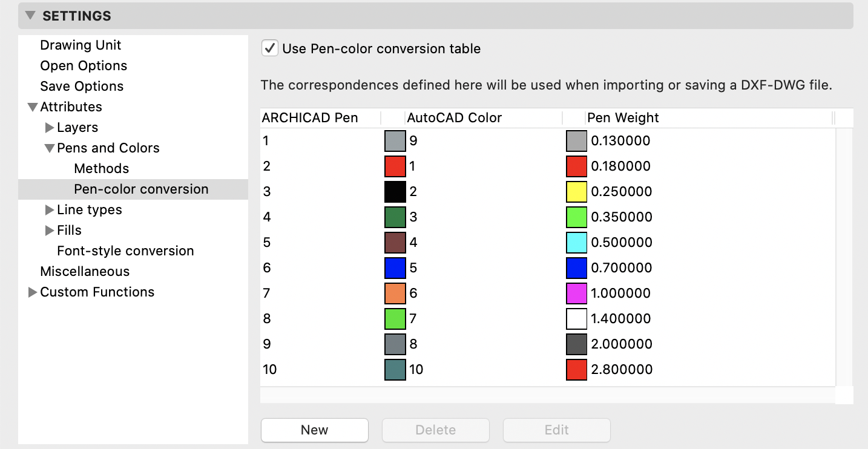Expand the Layers tree node
Image resolution: width=868 pixels, height=449 pixels.
50,128
